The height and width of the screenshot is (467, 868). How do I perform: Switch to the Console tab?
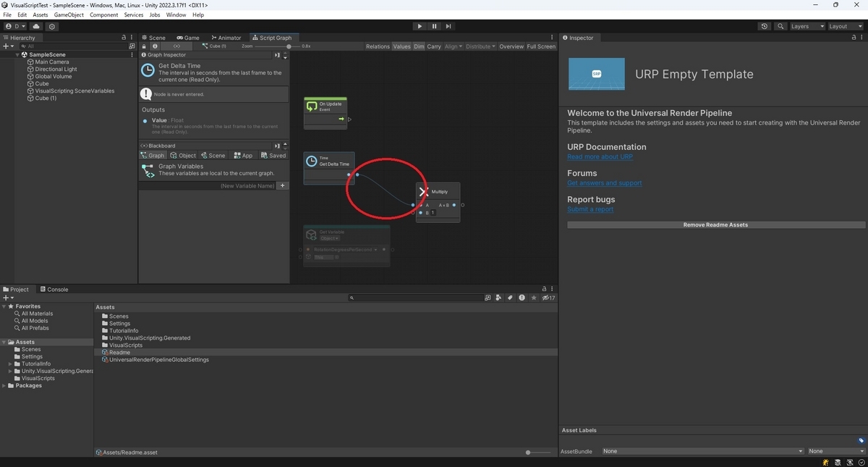tap(54, 289)
